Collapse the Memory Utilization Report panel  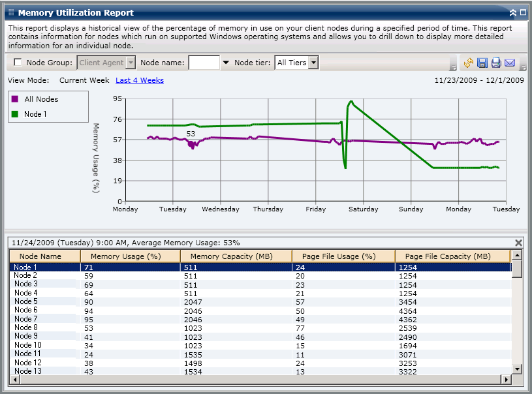pyautogui.click(x=513, y=12)
